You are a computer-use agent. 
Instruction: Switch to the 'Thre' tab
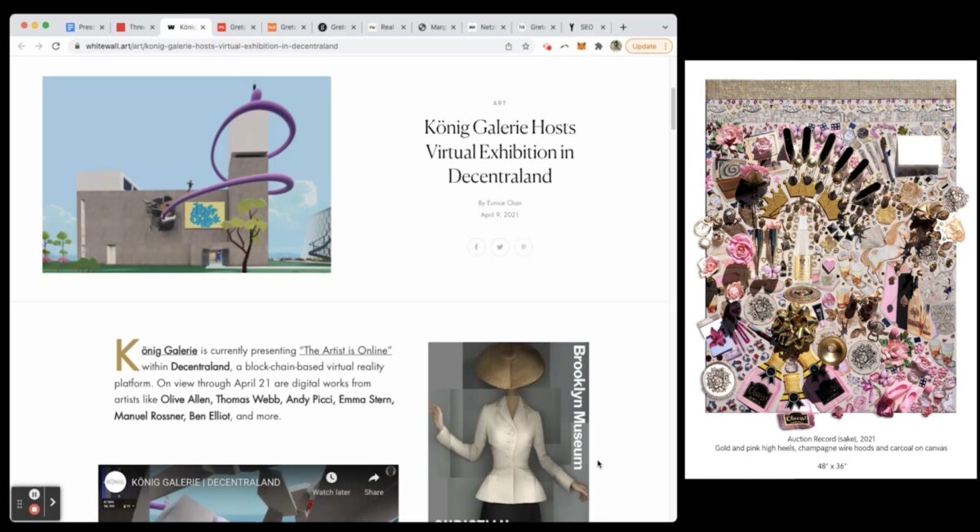click(x=133, y=27)
